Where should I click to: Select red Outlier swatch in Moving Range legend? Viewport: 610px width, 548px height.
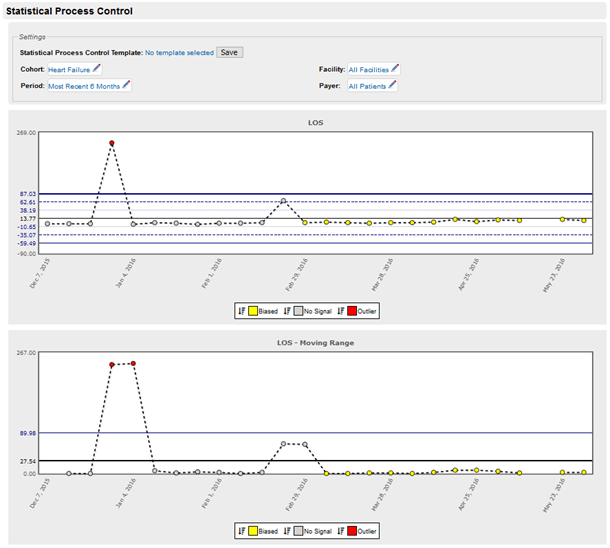[352, 531]
